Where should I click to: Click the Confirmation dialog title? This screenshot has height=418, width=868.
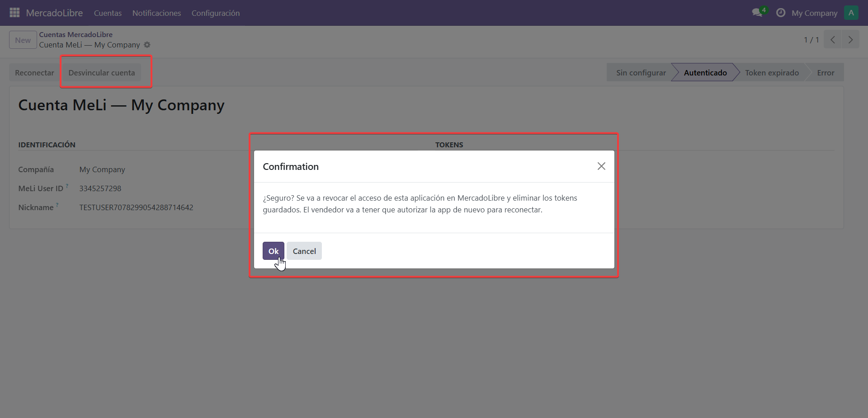pyautogui.click(x=291, y=166)
